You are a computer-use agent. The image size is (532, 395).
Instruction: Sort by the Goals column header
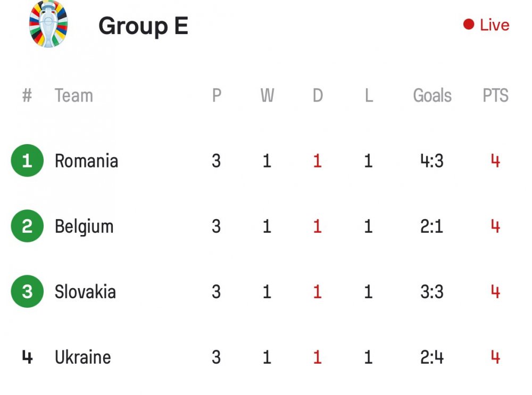[x=432, y=95]
